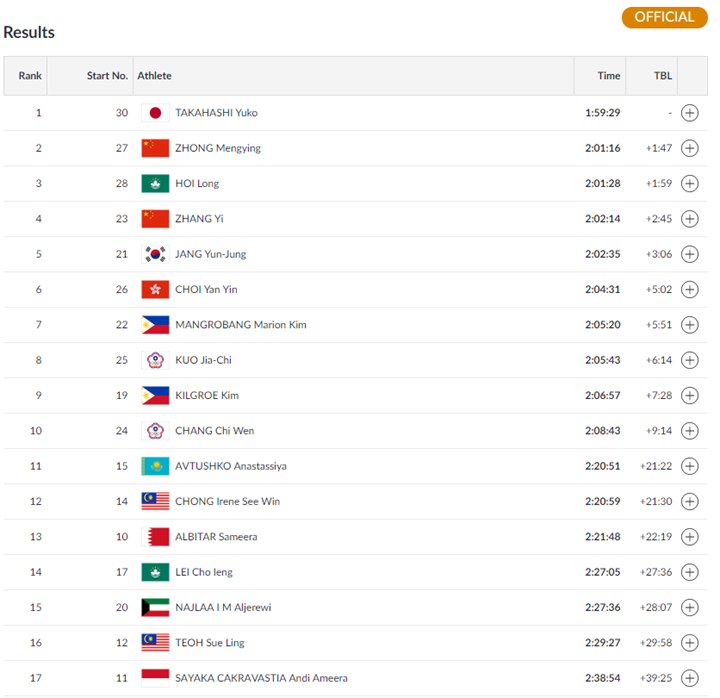Click the Japan flag icon

155,113
